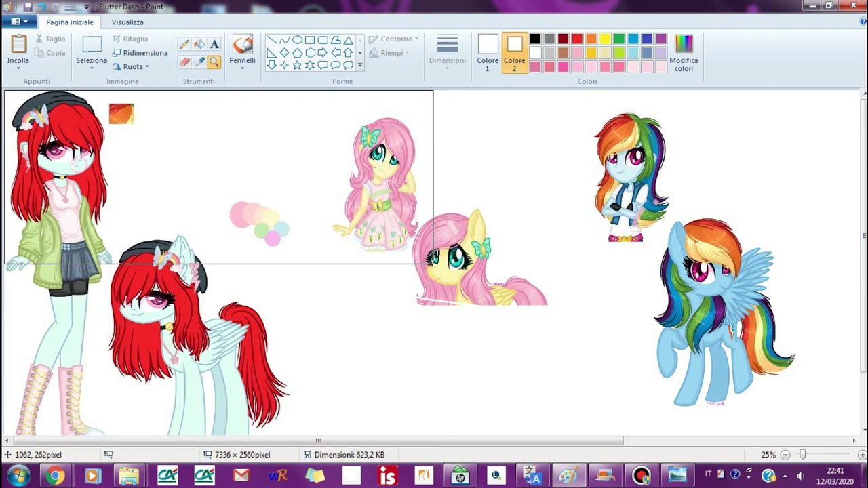Click the Taglia cut button
The width and height of the screenshot is (868, 488).
pyautogui.click(x=50, y=39)
